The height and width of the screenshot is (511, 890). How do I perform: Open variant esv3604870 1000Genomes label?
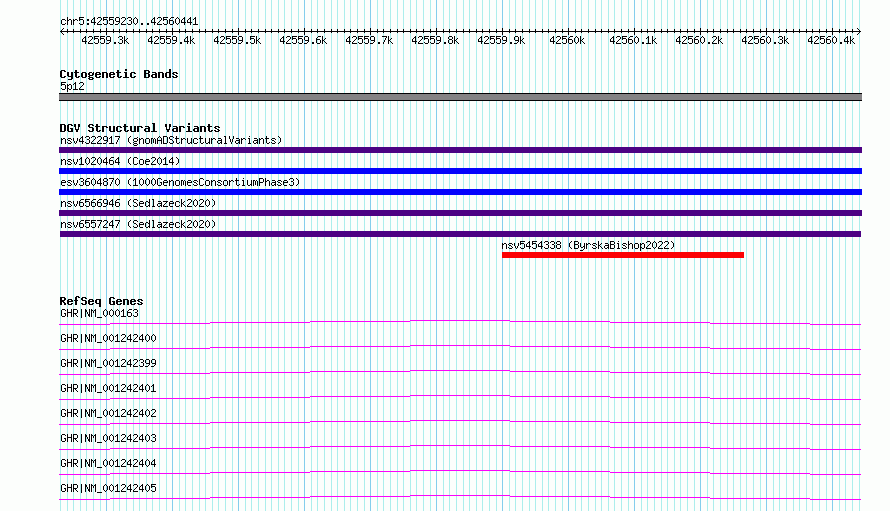[180, 182]
